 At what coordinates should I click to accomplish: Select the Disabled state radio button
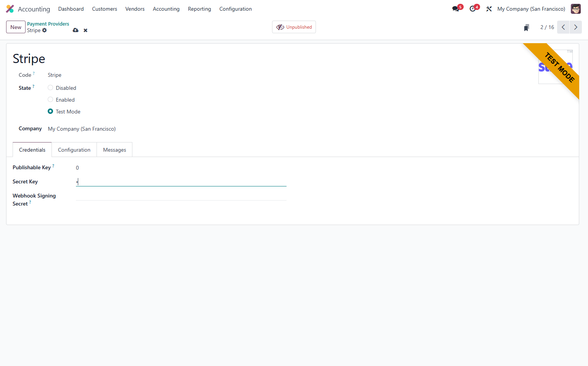[x=50, y=87]
